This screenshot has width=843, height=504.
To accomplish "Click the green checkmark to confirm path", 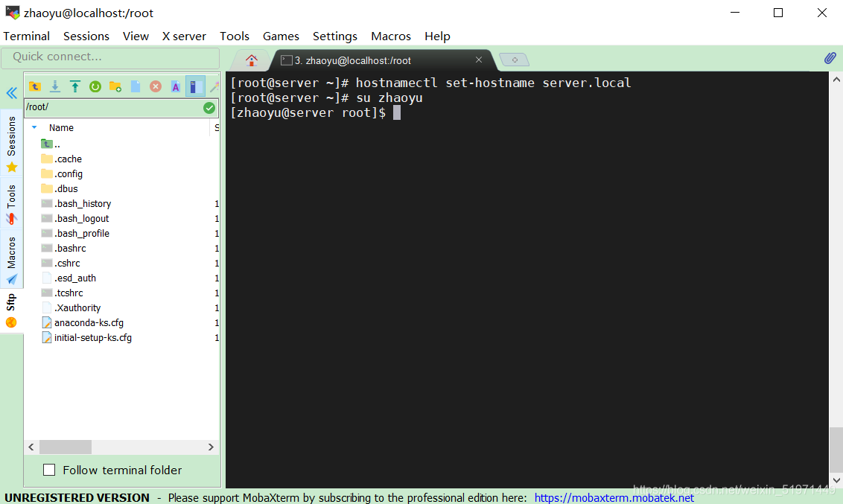I will coord(209,108).
